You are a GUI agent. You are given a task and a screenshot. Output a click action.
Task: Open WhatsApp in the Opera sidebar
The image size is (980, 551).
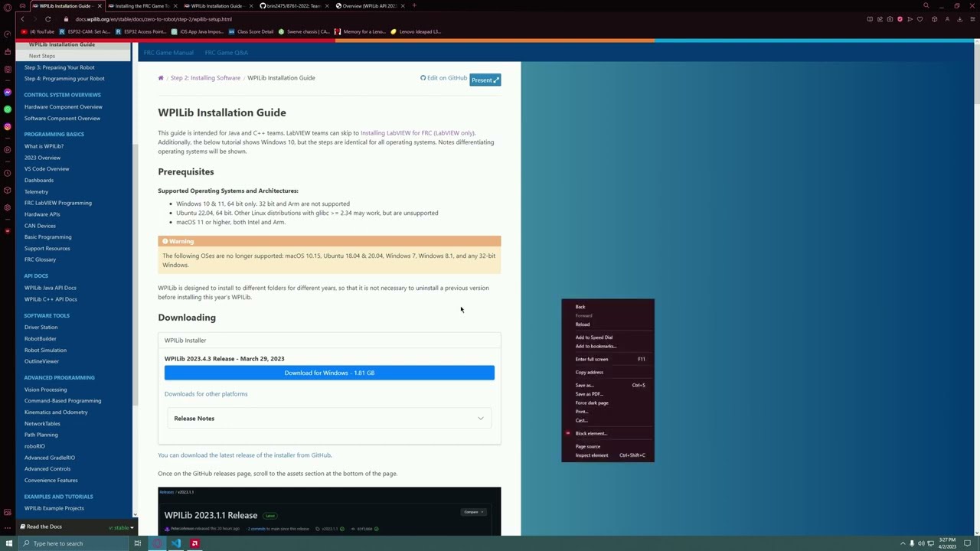(8, 109)
